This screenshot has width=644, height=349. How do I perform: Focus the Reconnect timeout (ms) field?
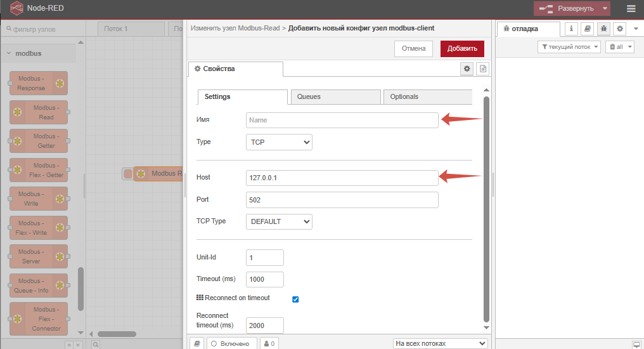pos(264,325)
